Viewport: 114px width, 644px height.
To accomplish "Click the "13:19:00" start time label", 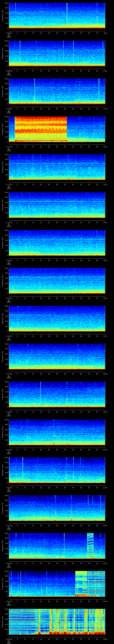I will coord(9,450).
